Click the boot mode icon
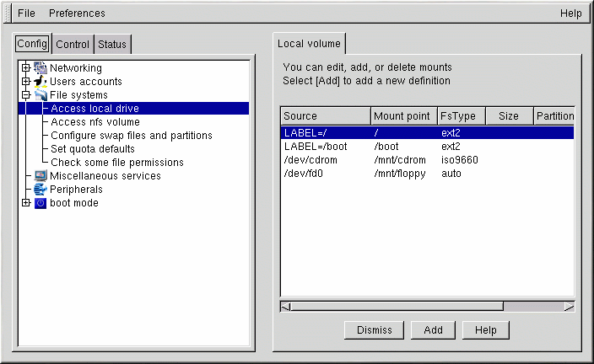 40,203
